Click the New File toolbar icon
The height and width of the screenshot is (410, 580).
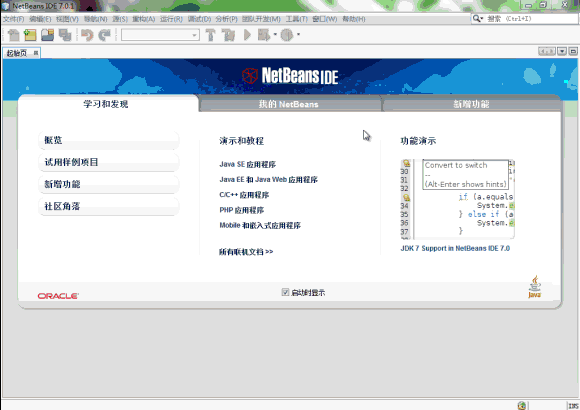14,35
